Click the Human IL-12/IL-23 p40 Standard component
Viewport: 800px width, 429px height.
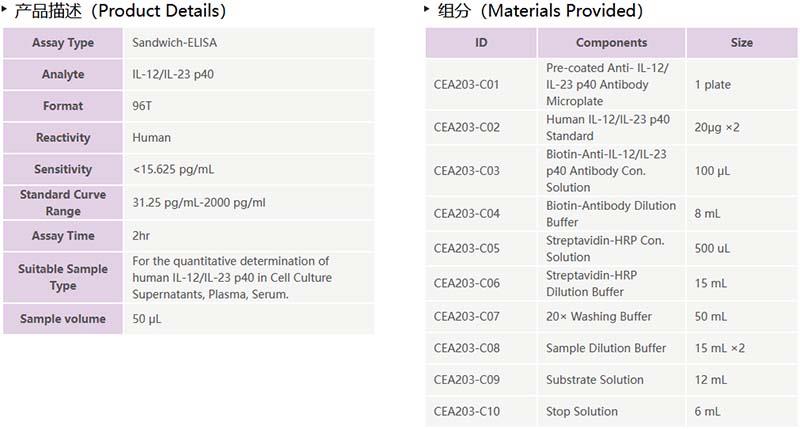tap(608, 128)
